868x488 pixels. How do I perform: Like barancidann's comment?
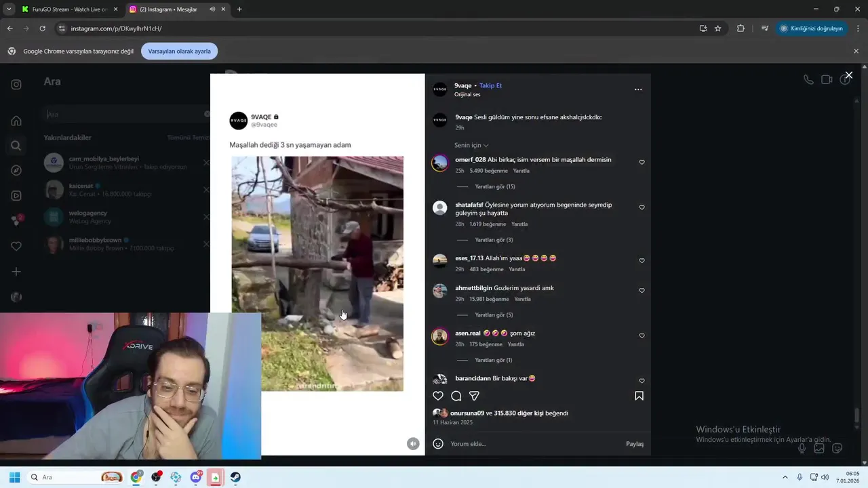click(x=642, y=381)
